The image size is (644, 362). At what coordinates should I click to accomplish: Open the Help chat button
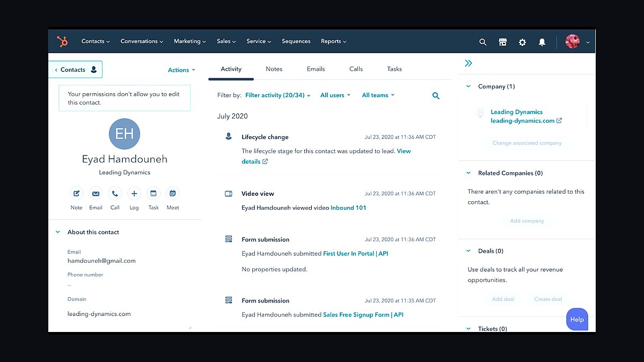coord(577,319)
